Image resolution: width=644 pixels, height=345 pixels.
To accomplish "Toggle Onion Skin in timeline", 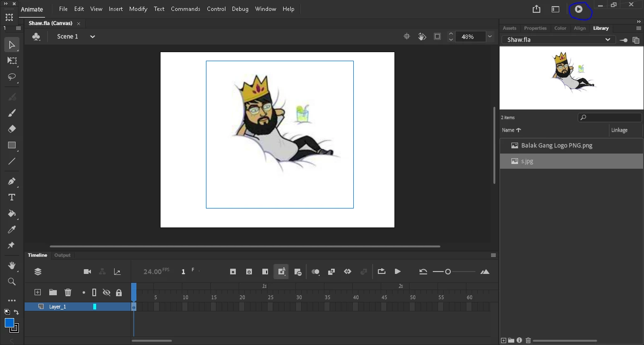I will tap(315, 272).
